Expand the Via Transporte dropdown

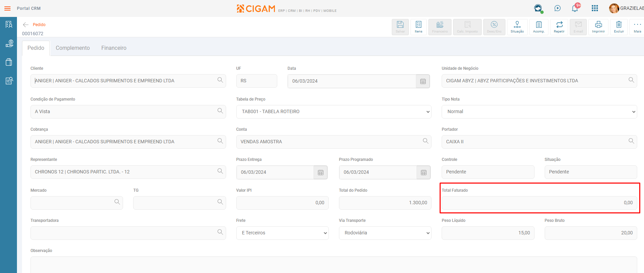(385, 233)
